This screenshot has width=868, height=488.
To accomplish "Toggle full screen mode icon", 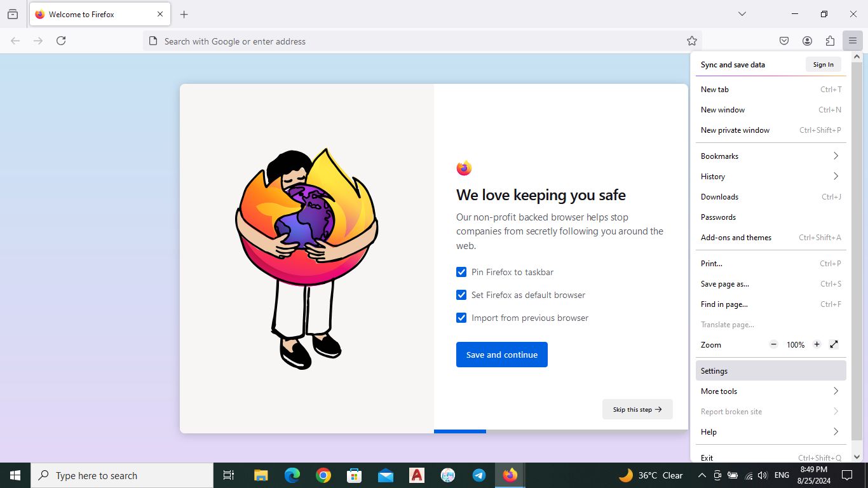I will [x=834, y=344].
